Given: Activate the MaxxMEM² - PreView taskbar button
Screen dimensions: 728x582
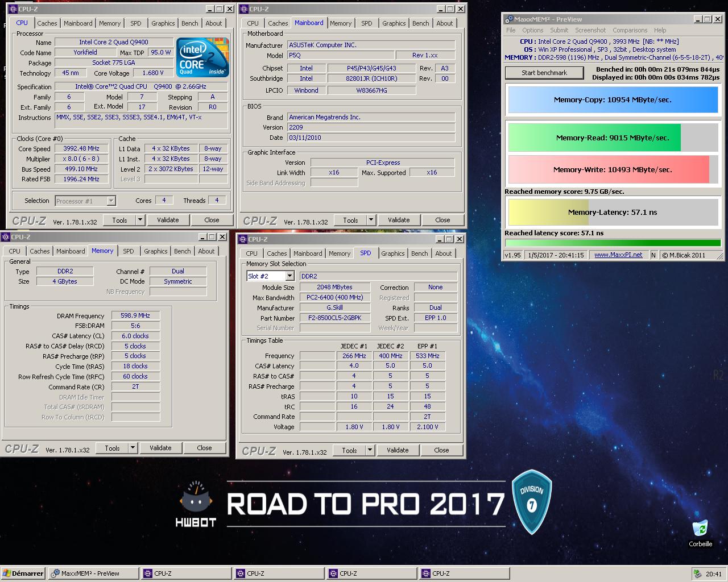Looking at the screenshot, I should [x=93, y=573].
